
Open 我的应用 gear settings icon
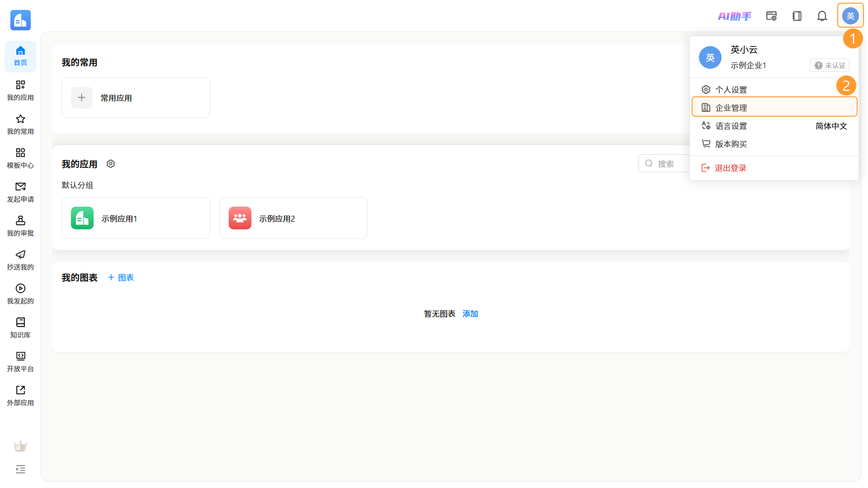(x=111, y=164)
